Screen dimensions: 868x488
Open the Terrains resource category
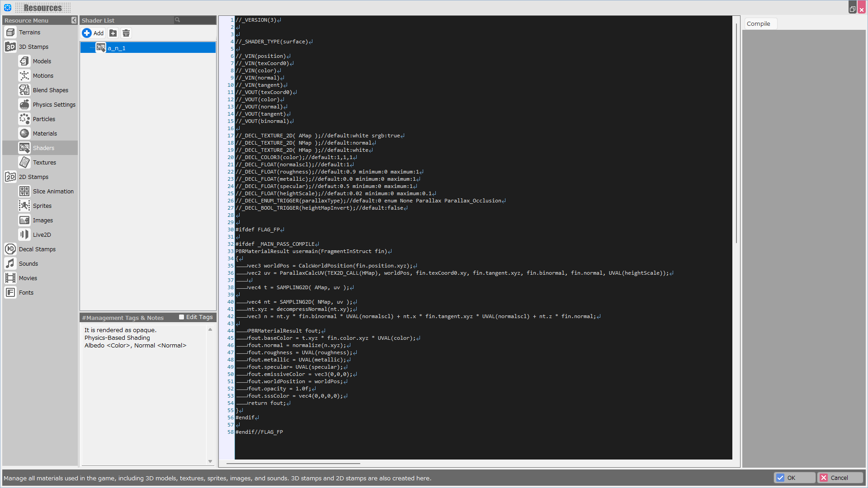40,33
